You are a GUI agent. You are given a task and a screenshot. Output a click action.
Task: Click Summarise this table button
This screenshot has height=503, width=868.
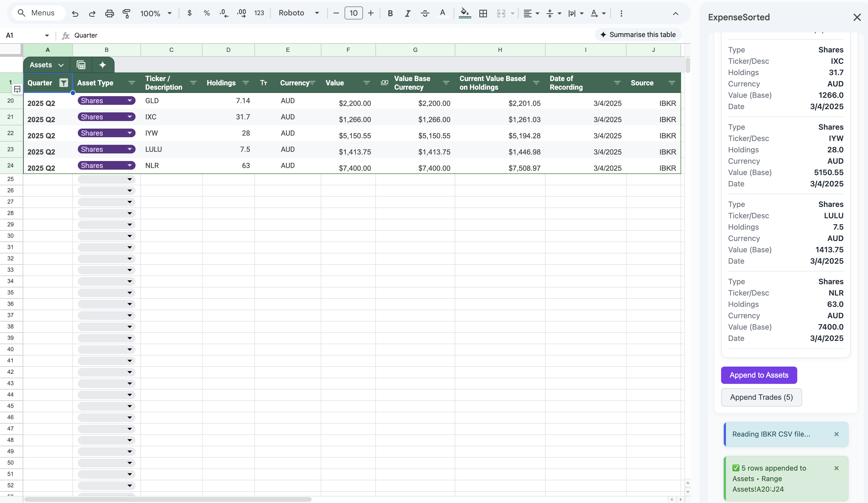click(x=638, y=35)
